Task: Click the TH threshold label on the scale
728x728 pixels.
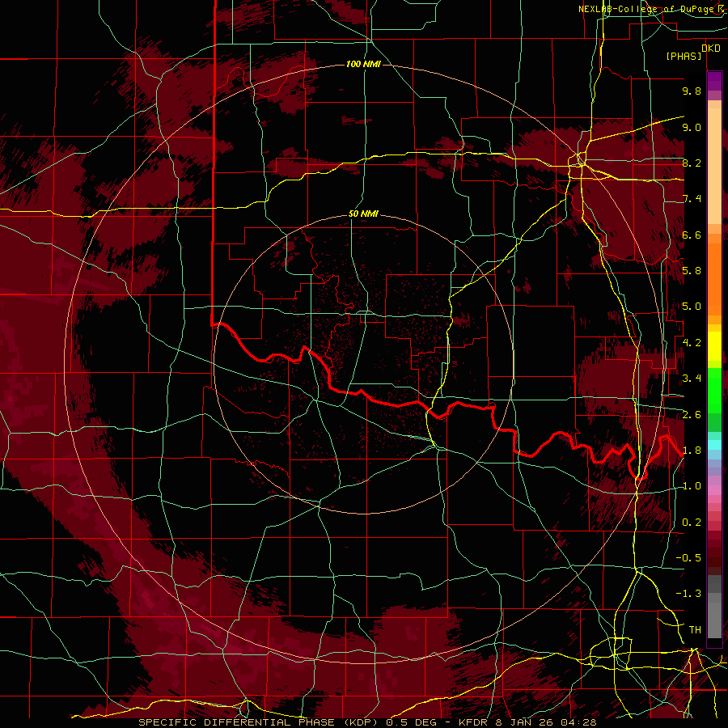Action: click(x=695, y=629)
